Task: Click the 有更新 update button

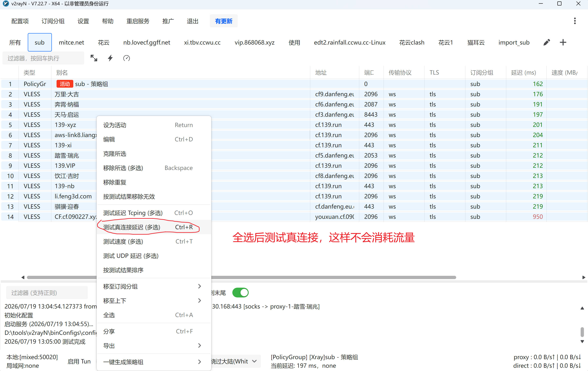Action: tap(224, 21)
